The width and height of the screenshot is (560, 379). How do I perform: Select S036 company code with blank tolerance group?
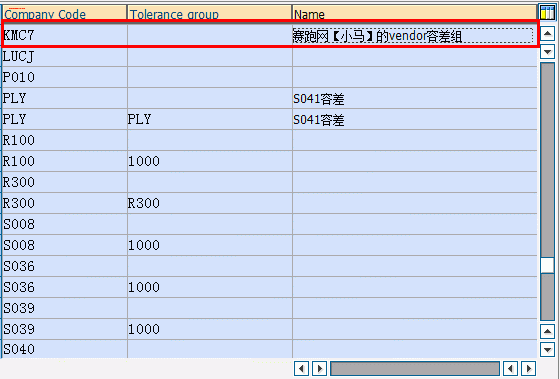click(64, 266)
